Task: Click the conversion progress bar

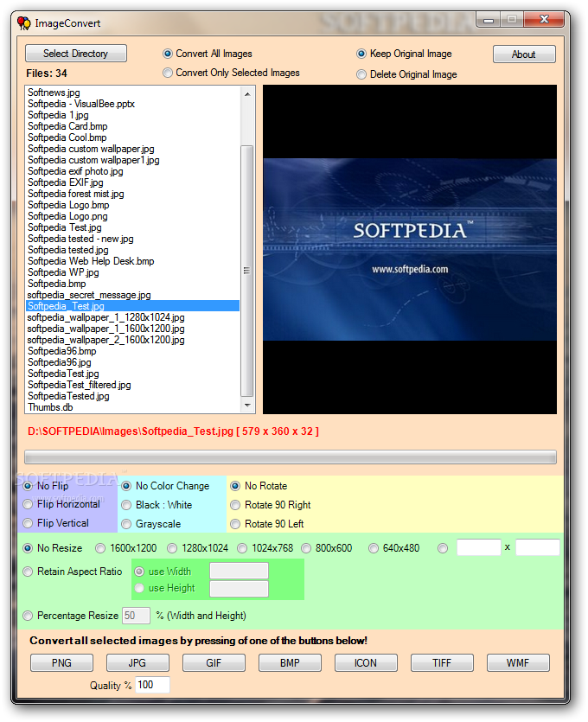Action: coord(291,457)
